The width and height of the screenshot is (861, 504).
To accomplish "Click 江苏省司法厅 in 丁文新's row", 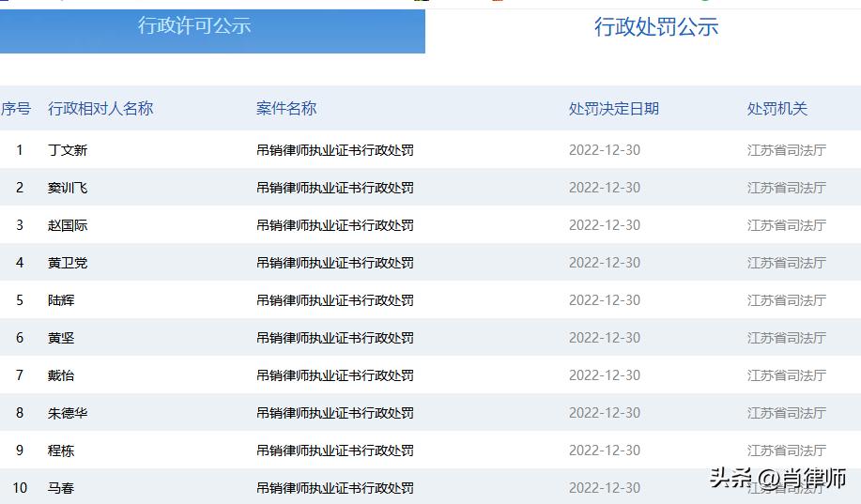I will [x=786, y=150].
